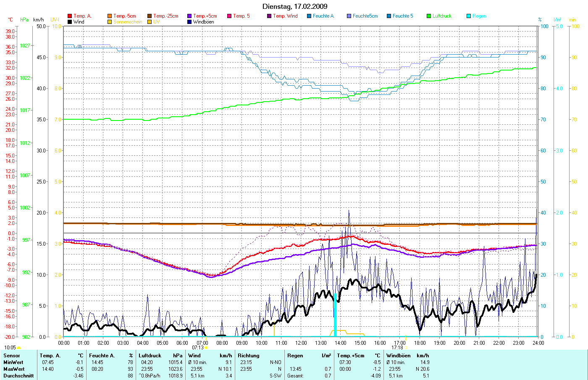Click the green Luftdruck legend square
Screen dimensions: 588x380
coord(429,16)
